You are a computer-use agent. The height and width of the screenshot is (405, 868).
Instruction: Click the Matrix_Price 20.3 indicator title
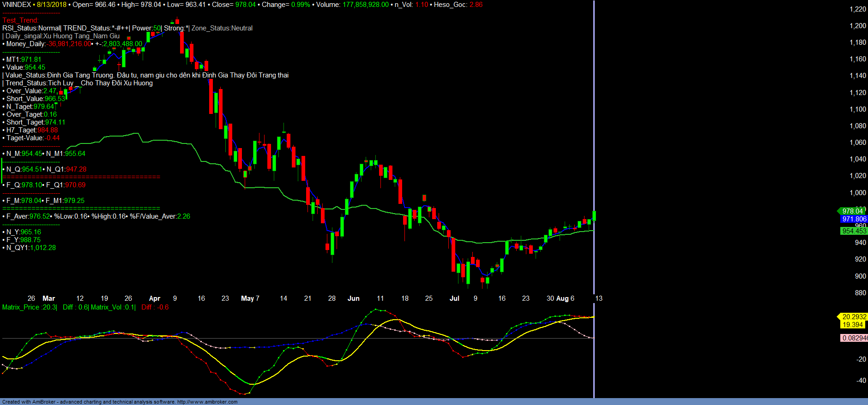[30, 307]
